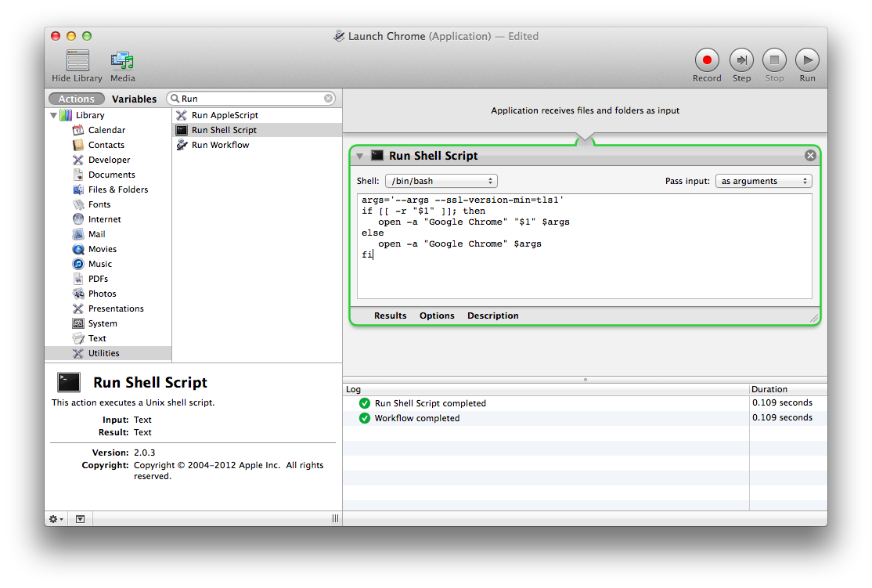Select the Developer category

coord(109,161)
